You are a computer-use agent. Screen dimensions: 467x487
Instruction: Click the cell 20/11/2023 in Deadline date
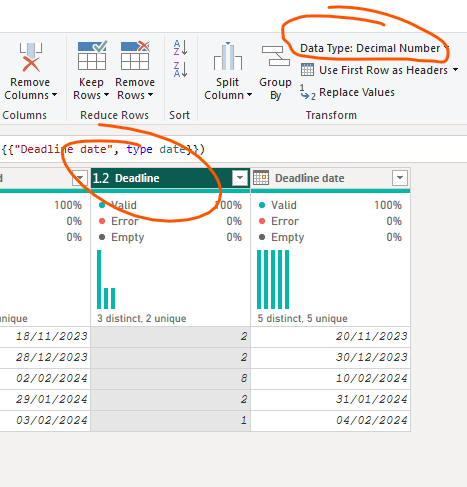click(330, 337)
